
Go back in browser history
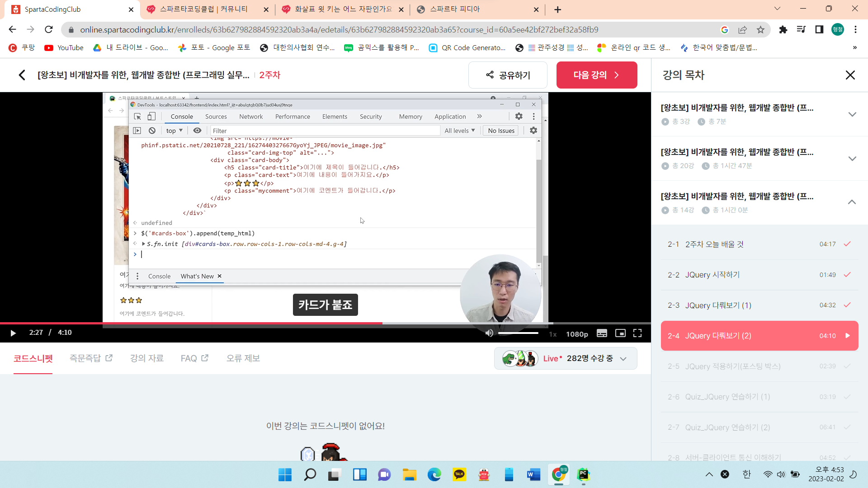click(x=12, y=30)
